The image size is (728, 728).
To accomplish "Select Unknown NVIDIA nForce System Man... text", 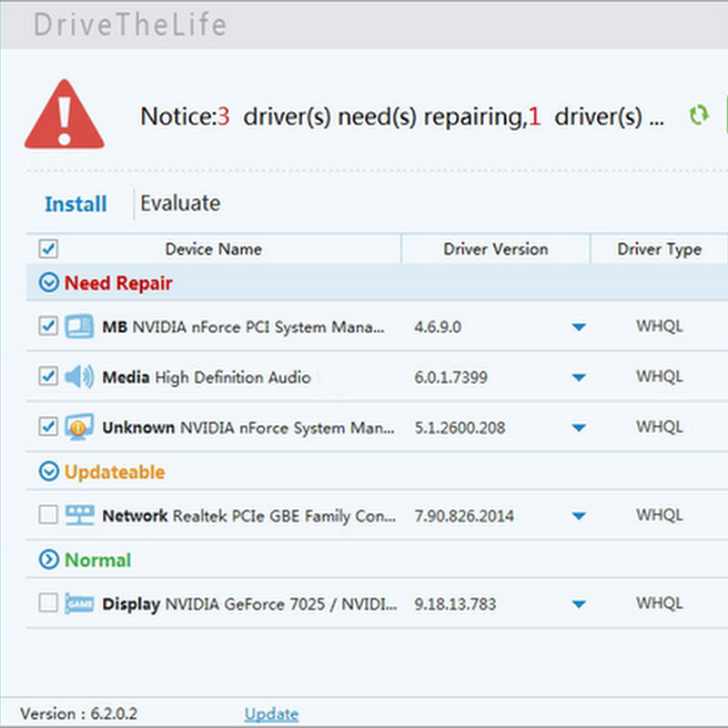I will 248,427.
